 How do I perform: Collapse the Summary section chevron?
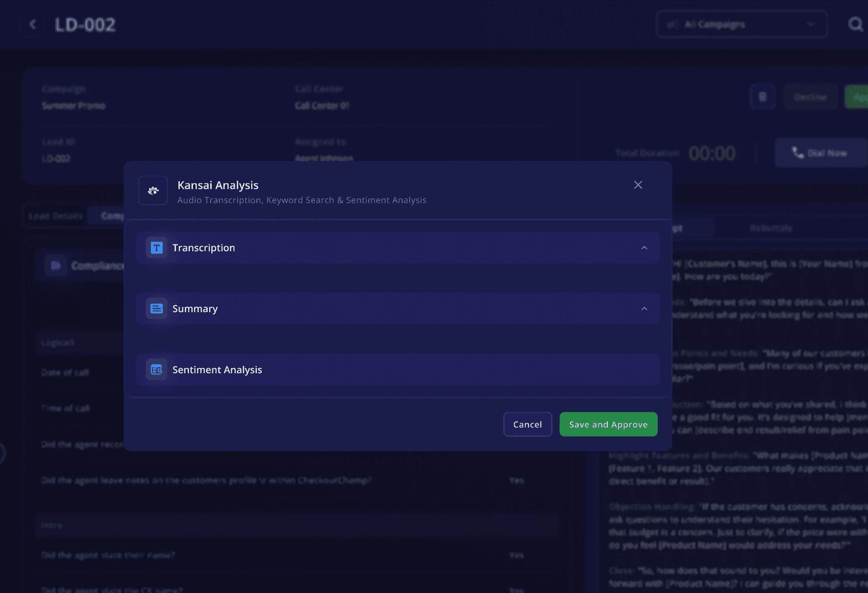pyautogui.click(x=644, y=309)
